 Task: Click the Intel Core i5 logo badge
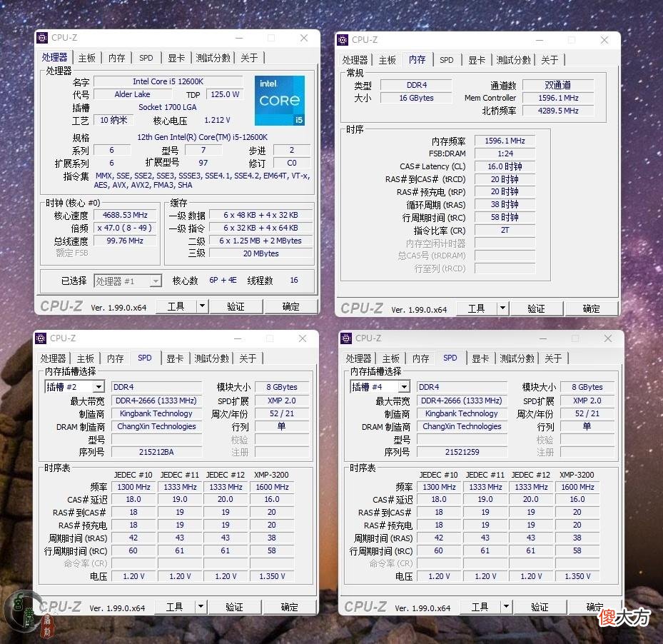coord(280,100)
